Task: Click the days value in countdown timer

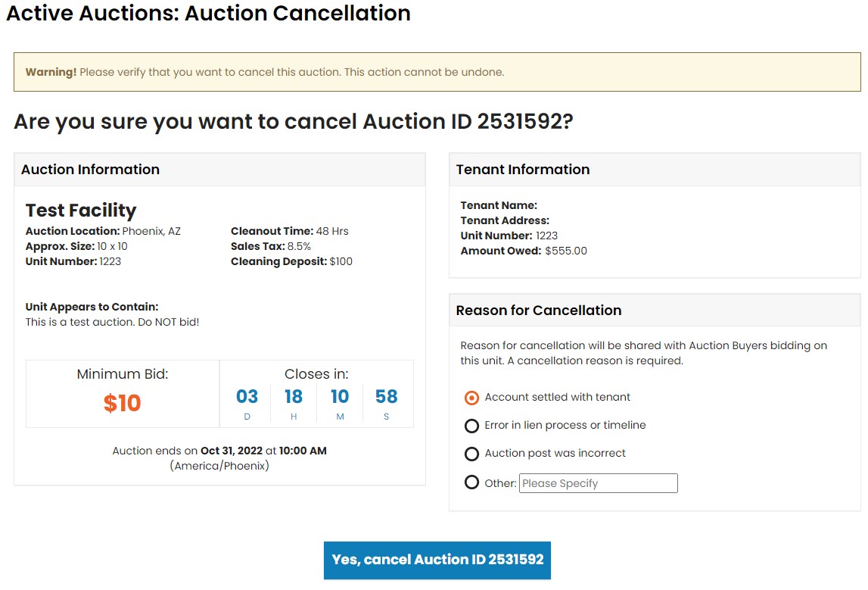Action: pos(247,396)
